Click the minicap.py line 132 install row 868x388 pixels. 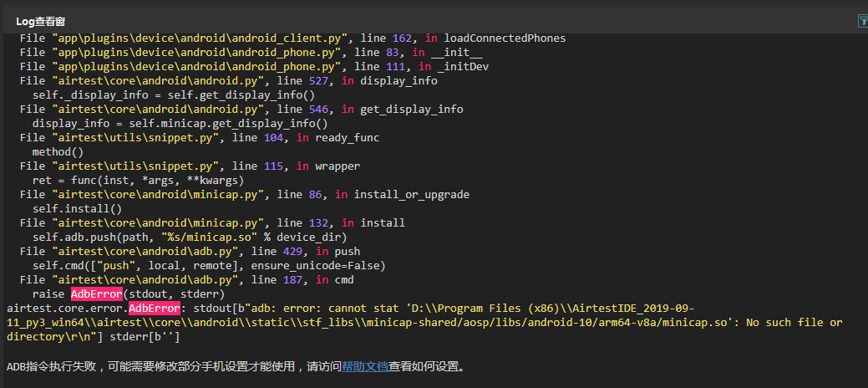(x=212, y=222)
